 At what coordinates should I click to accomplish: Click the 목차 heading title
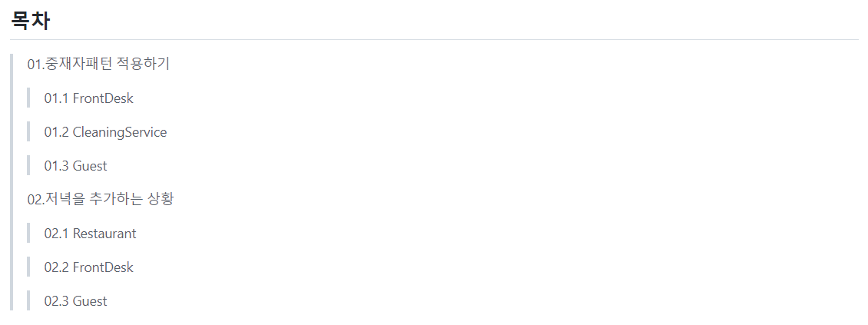(x=31, y=21)
